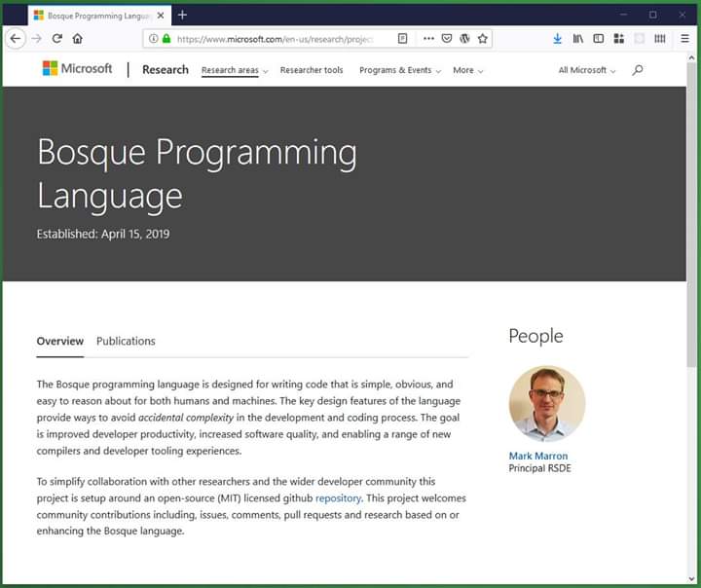
Task: Open page actions three-dot menu
Action: pyautogui.click(x=428, y=39)
